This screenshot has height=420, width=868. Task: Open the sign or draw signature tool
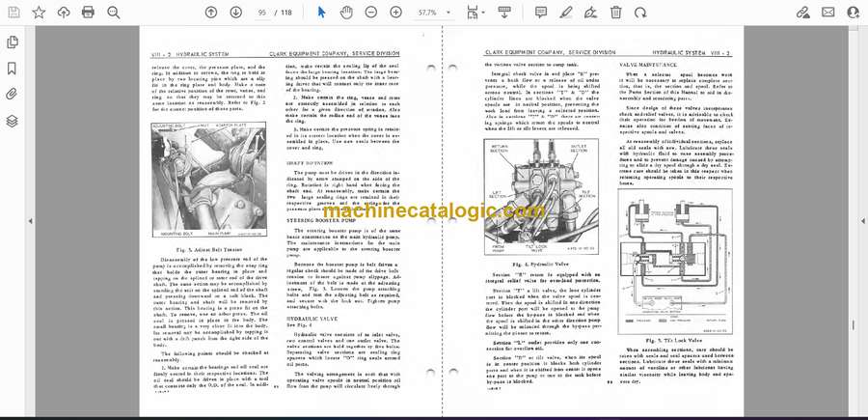click(x=590, y=13)
